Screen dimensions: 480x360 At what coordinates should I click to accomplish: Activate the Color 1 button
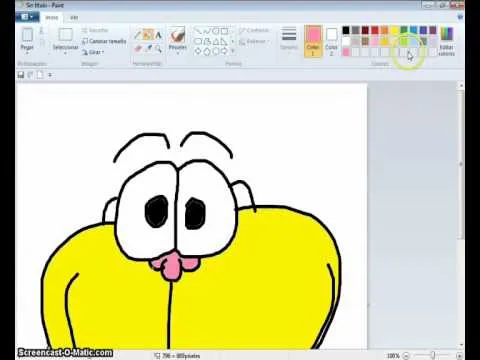click(313, 41)
